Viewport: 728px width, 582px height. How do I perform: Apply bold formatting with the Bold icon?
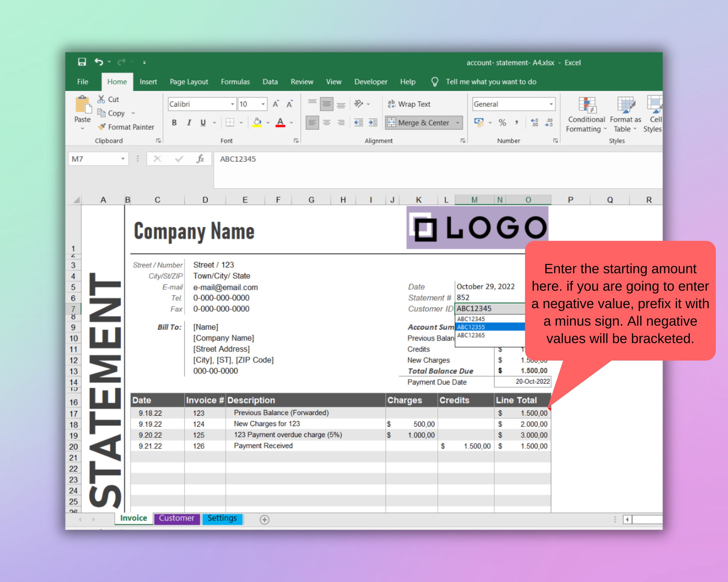174,123
